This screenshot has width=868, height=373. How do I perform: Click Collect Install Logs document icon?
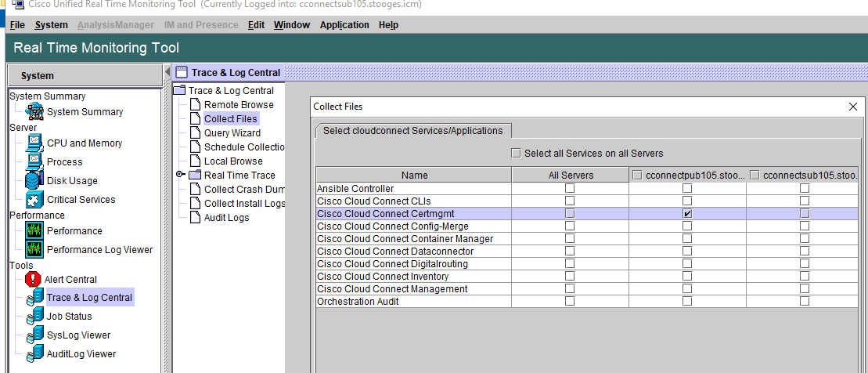[195, 204]
